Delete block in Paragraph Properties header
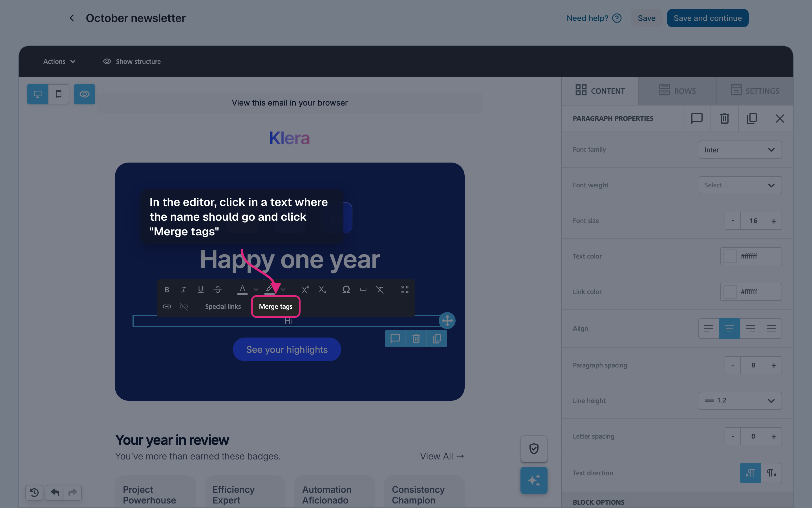The width and height of the screenshot is (812, 508). coord(724,118)
